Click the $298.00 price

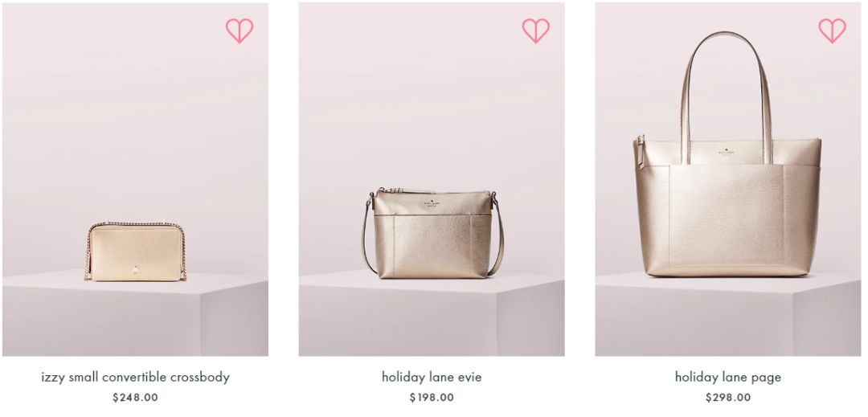tap(728, 397)
